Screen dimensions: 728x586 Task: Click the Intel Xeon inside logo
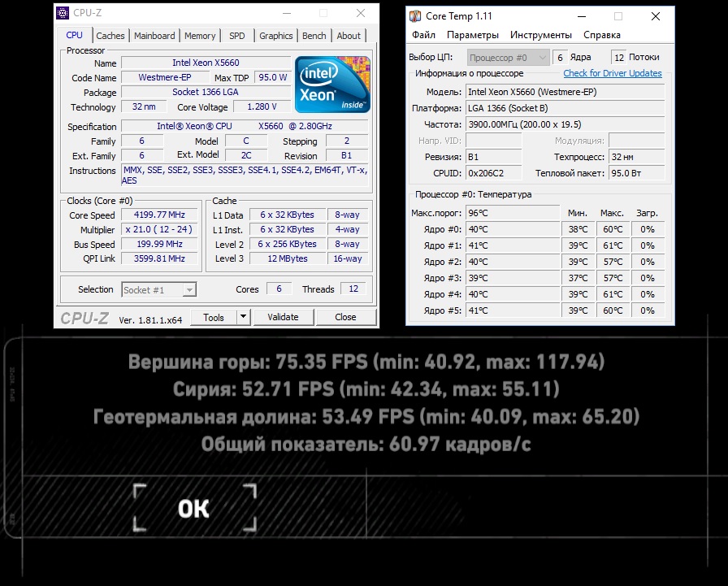coord(332,85)
